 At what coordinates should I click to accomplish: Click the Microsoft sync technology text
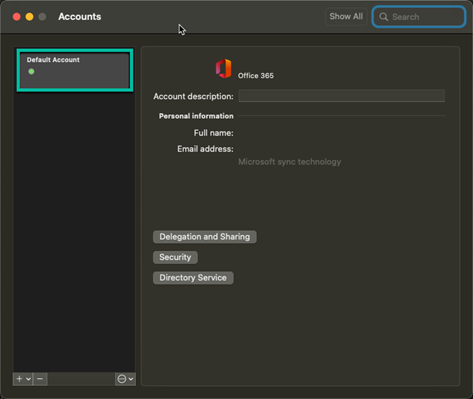click(289, 162)
